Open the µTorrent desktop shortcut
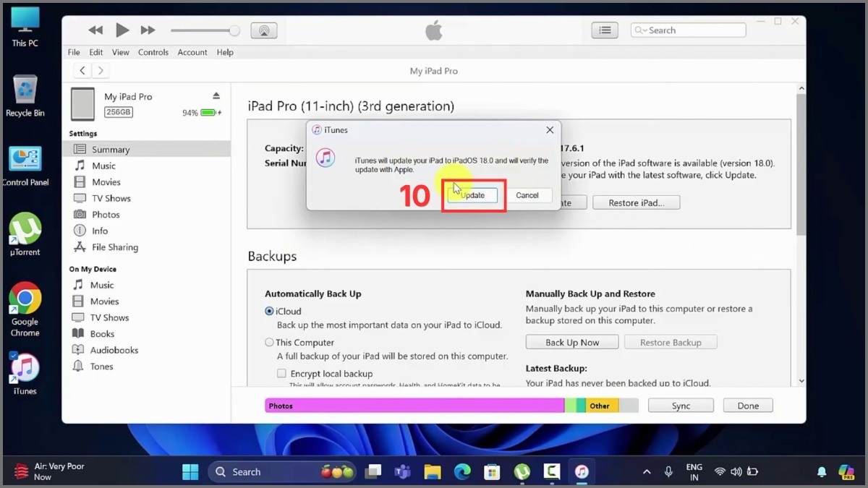This screenshot has height=488, width=868. pyautogui.click(x=25, y=234)
